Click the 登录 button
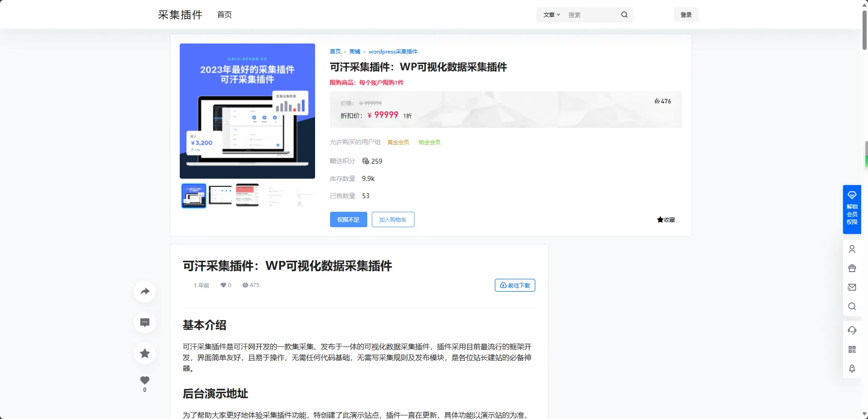The height and width of the screenshot is (419, 868). [x=686, y=15]
